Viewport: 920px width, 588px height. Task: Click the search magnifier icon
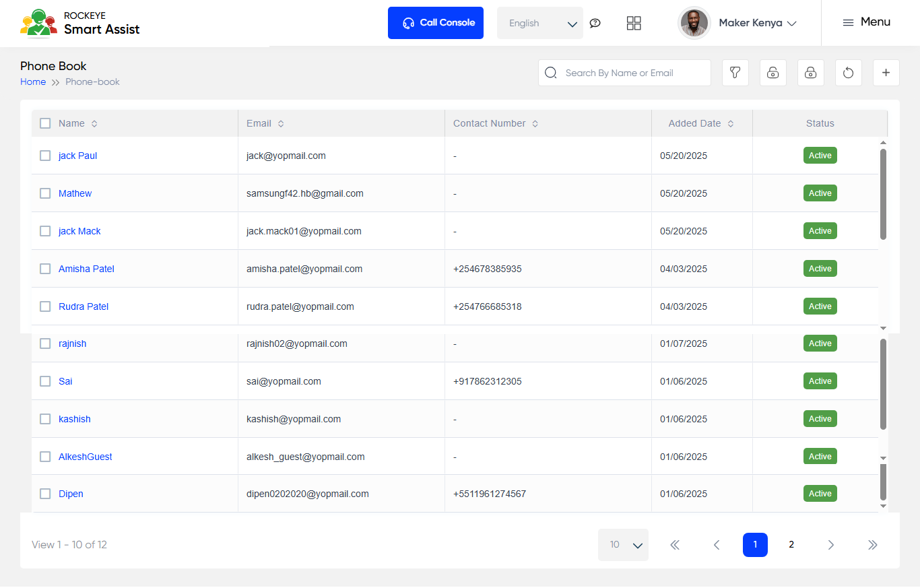[x=551, y=73]
